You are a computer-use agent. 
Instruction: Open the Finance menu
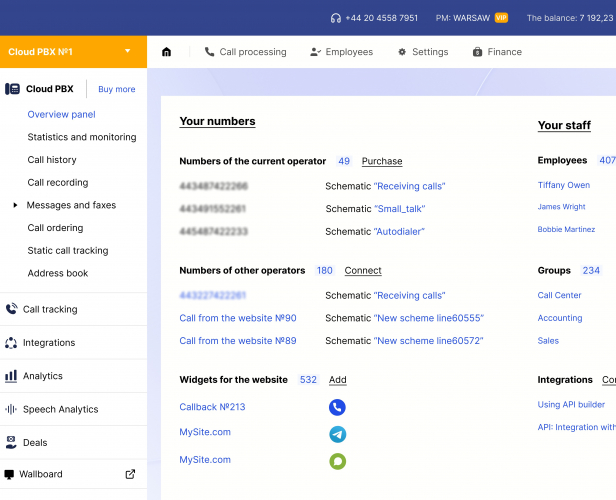[x=497, y=52]
